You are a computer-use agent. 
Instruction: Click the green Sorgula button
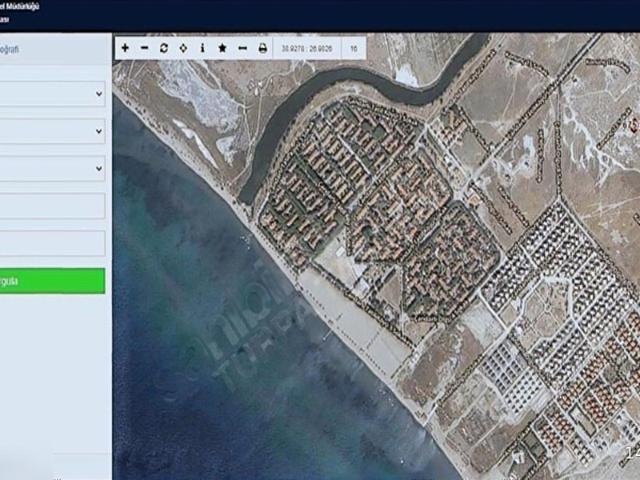tap(52, 281)
